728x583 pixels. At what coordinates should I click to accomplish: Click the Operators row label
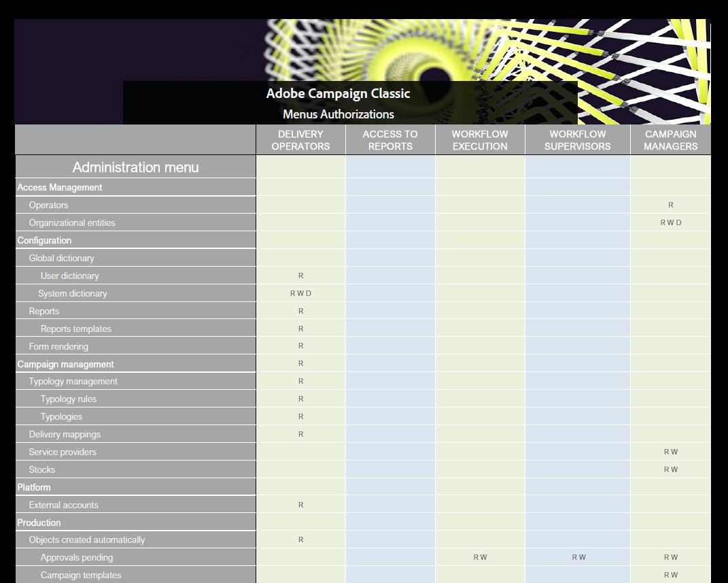pos(48,205)
